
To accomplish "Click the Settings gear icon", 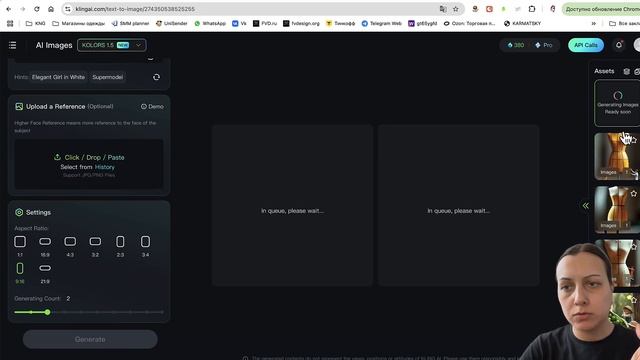I will click(x=19, y=212).
